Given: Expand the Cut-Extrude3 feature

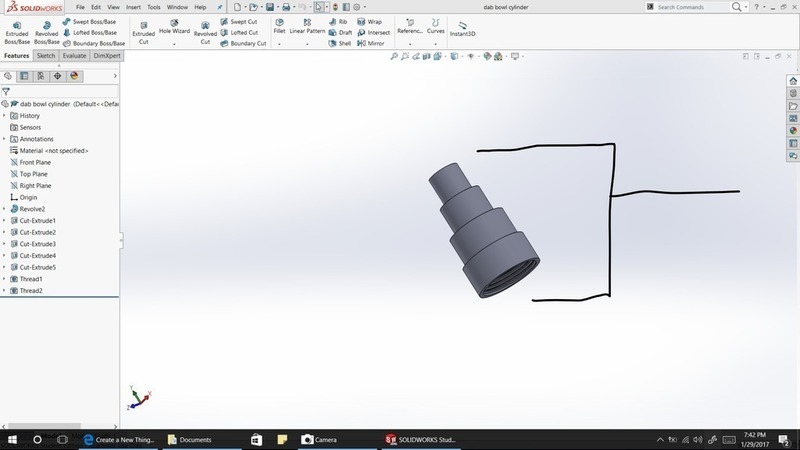Looking at the screenshot, I should point(5,244).
